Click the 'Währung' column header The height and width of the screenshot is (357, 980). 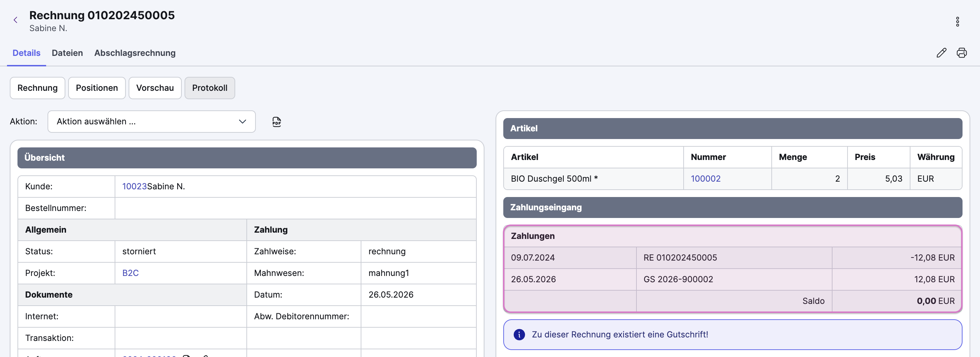click(936, 157)
